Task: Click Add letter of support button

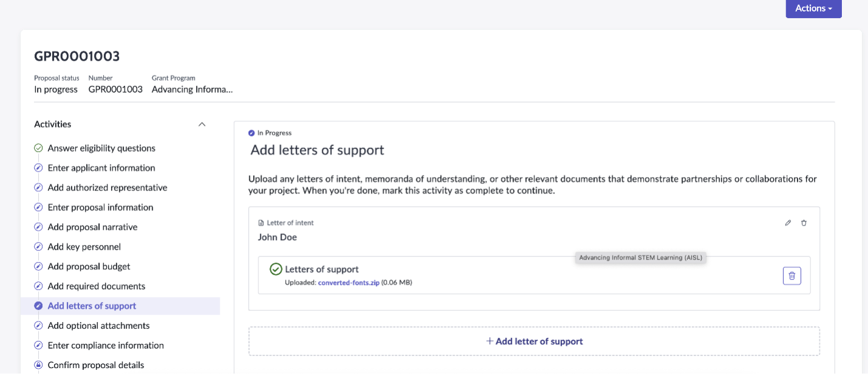Action: pos(534,341)
